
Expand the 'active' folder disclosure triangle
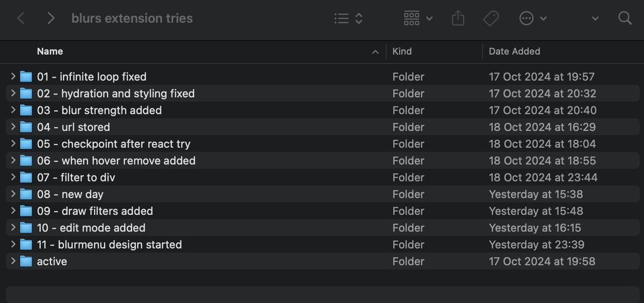click(x=13, y=261)
